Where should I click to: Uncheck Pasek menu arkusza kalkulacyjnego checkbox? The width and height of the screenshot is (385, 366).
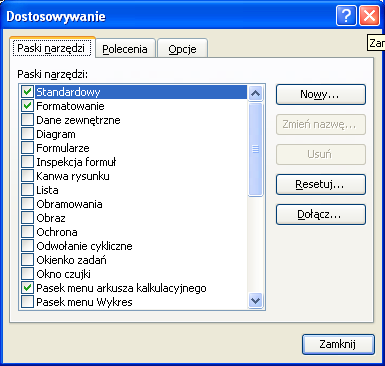27,288
